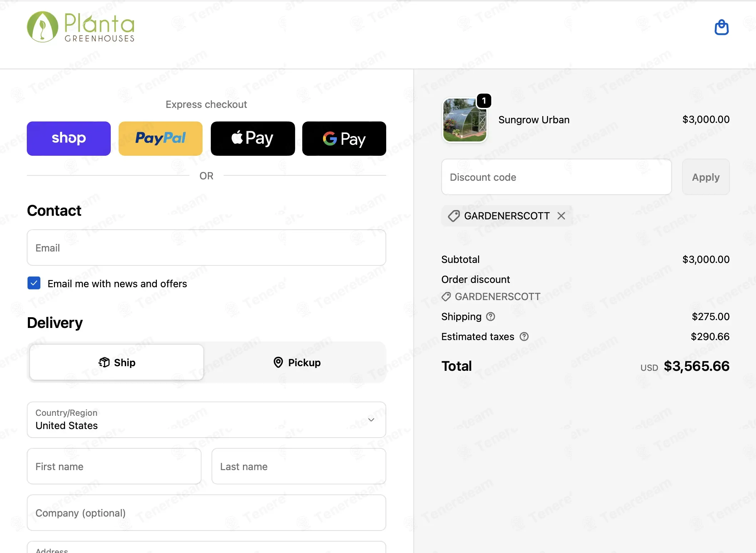Pay with Shop Pay express button
This screenshot has height=553, width=756.
click(x=69, y=139)
